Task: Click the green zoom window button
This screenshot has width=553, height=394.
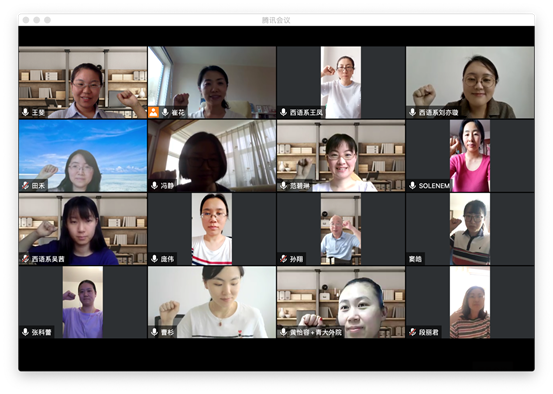Action: pyautogui.click(x=47, y=20)
